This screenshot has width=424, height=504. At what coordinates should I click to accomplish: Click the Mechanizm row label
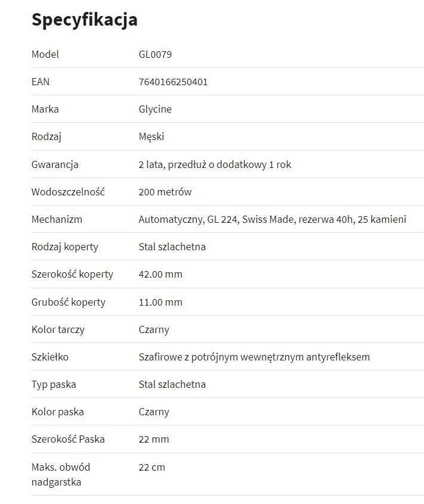tap(57, 220)
